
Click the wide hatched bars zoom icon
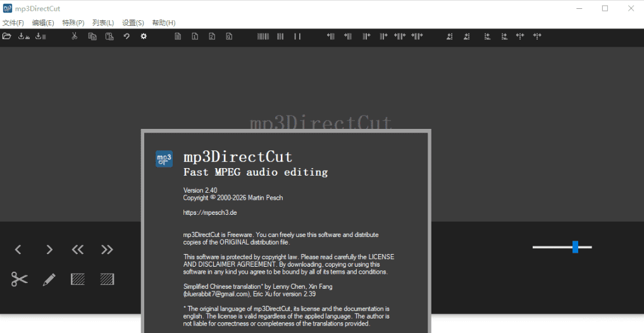click(263, 36)
